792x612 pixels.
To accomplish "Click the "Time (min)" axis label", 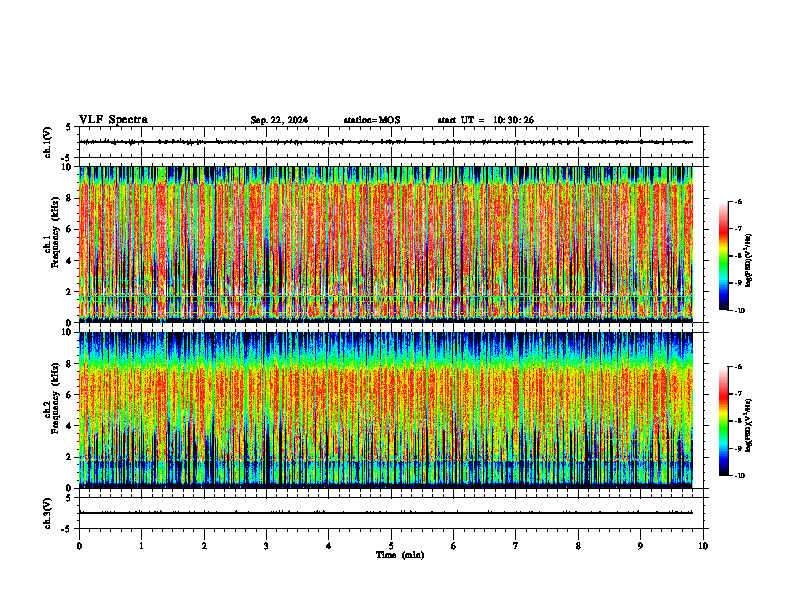I will point(400,555).
